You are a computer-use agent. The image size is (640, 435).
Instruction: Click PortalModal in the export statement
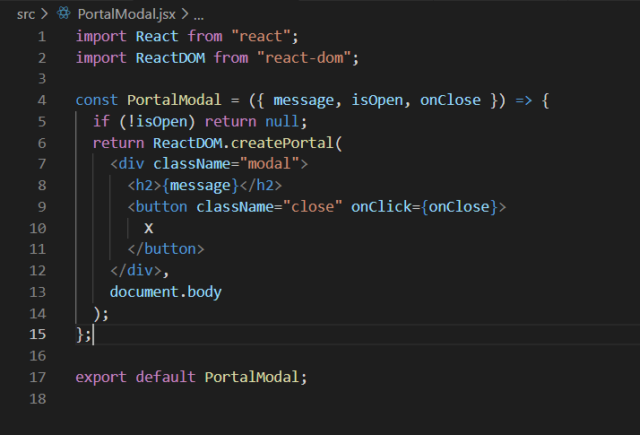pyautogui.click(x=251, y=377)
